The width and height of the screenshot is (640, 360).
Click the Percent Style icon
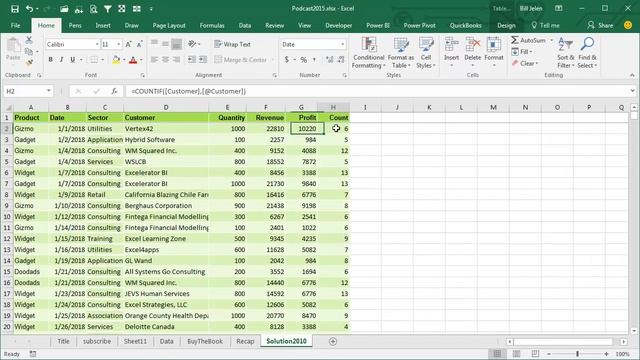point(304,60)
